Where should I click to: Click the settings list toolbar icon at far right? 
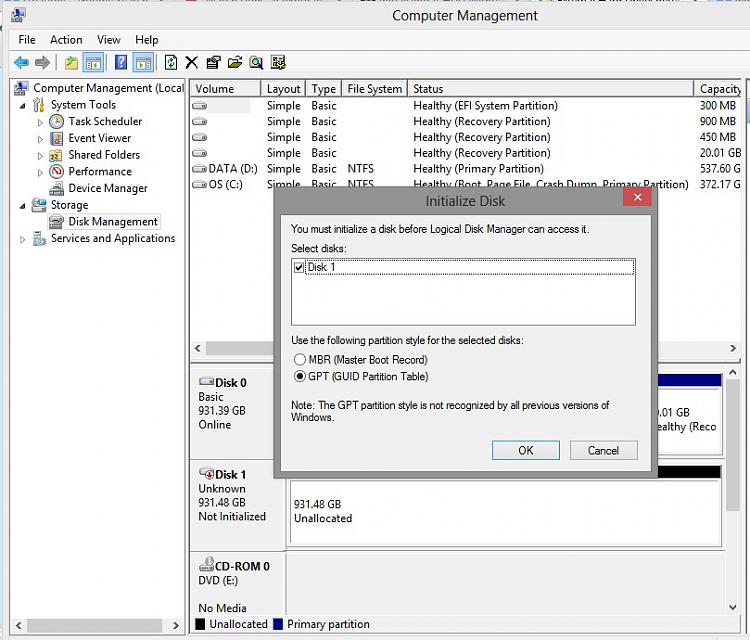tap(278, 63)
